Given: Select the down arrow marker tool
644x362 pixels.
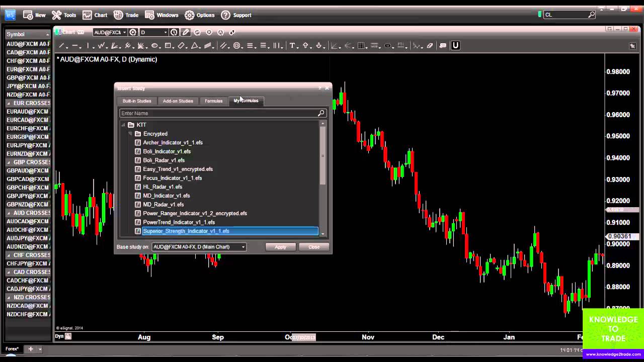Looking at the screenshot, I should click(x=318, y=46).
